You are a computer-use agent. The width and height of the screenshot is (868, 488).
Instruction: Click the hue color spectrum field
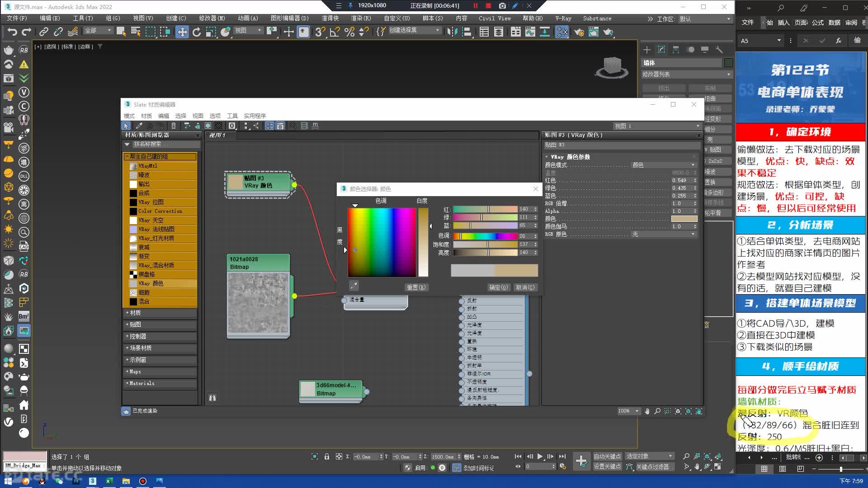pyautogui.click(x=382, y=242)
